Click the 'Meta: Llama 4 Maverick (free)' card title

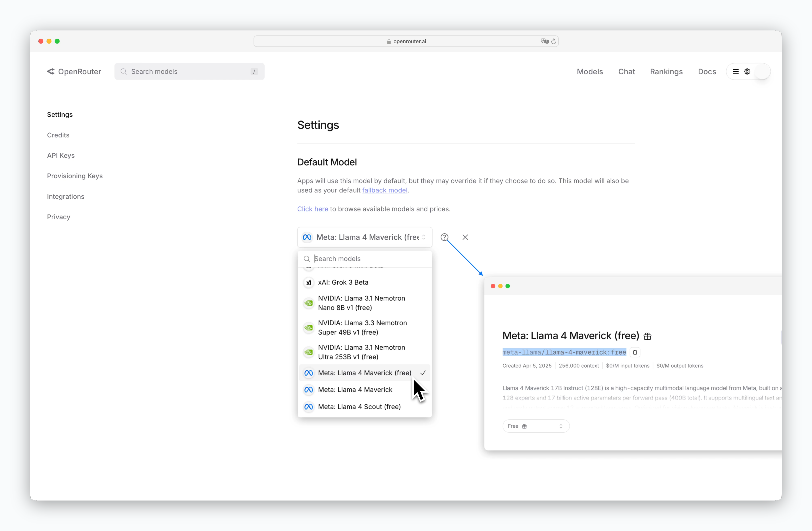[571, 336]
